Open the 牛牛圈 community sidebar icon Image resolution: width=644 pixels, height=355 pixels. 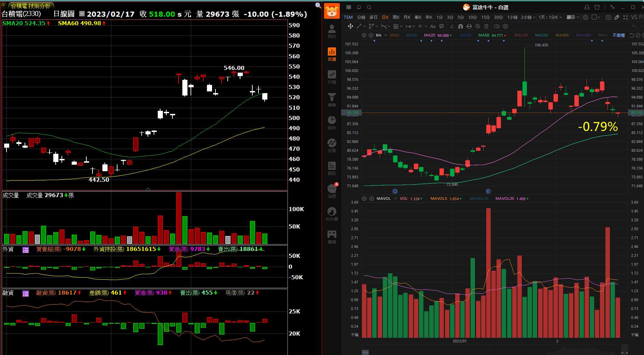coord(332,214)
